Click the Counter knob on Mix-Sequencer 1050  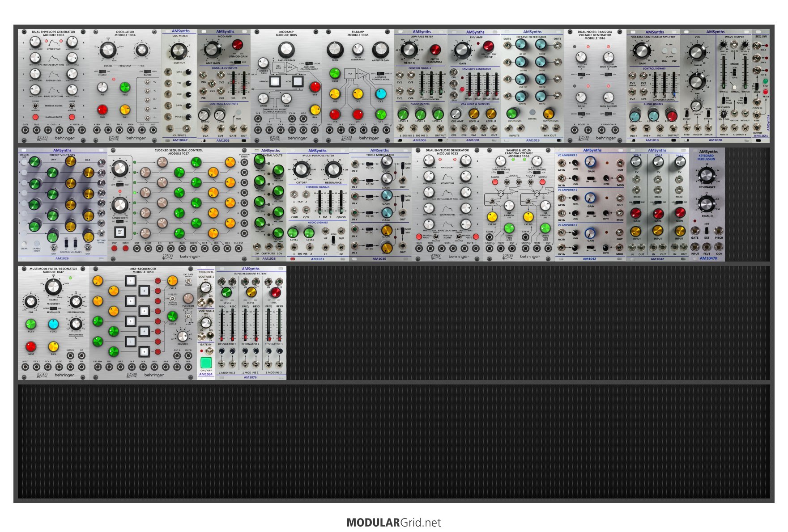pyautogui.click(x=183, y=336)
